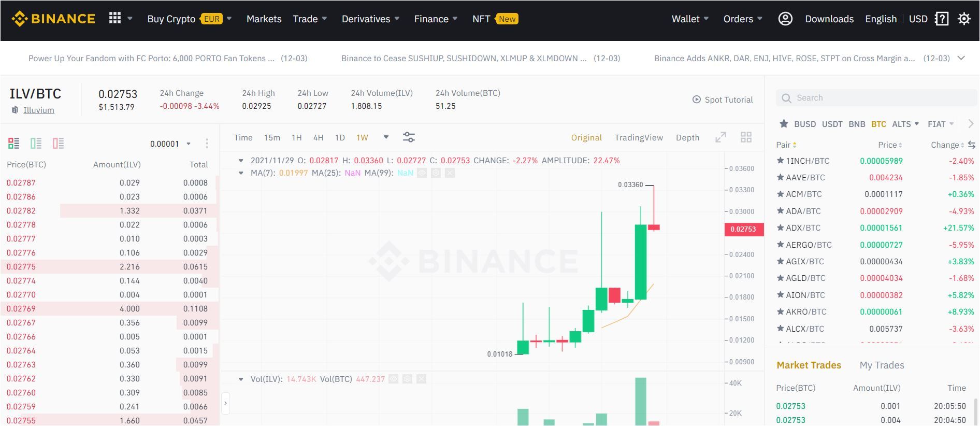Open chart technical indicator settings icon
This screenshot has width=980, height=426.
click(409, 137)
